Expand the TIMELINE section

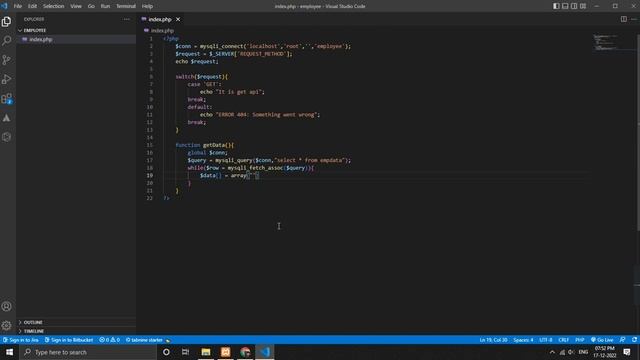point(33,331)
